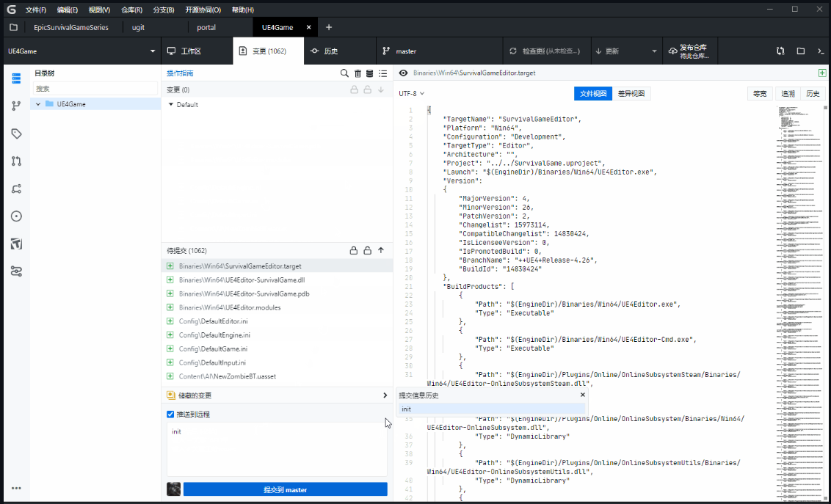The height and width of the screenshot is (504, 831).
Task: Open the repository list folder icon
Action: [14, 27]
